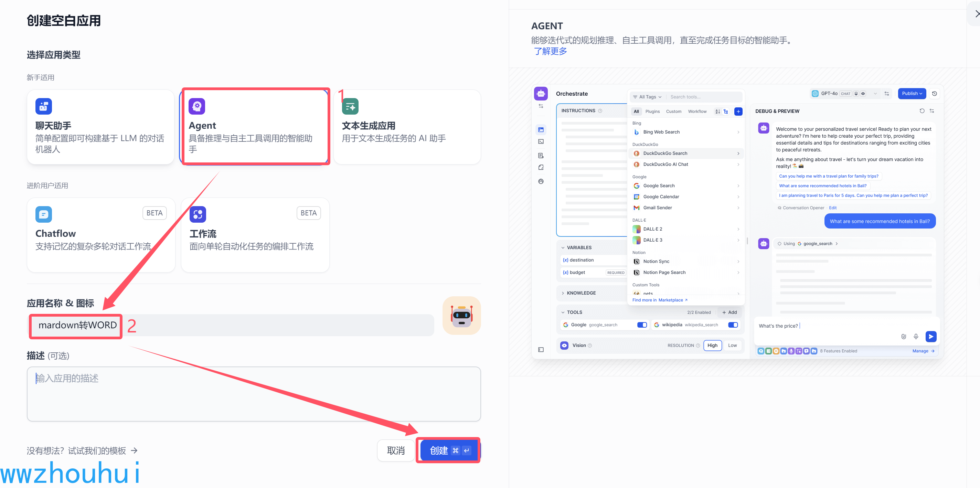Click the robot emoji app icon picker
Image resolution: width=980 pixels, height=488 pixels.
point(461,316)
